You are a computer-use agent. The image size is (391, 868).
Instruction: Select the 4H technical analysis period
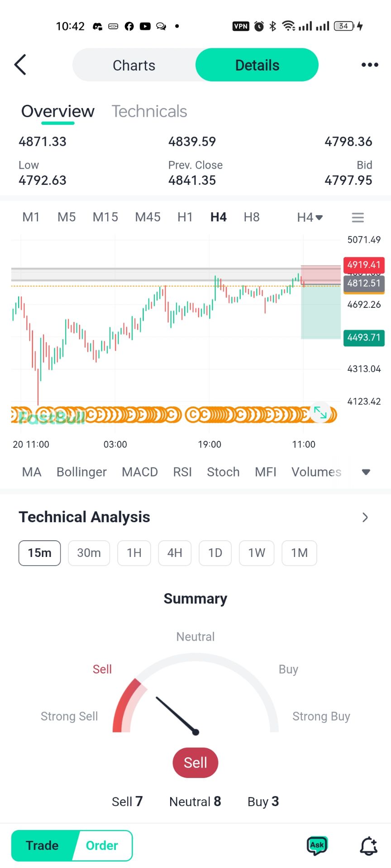(175, 553)
